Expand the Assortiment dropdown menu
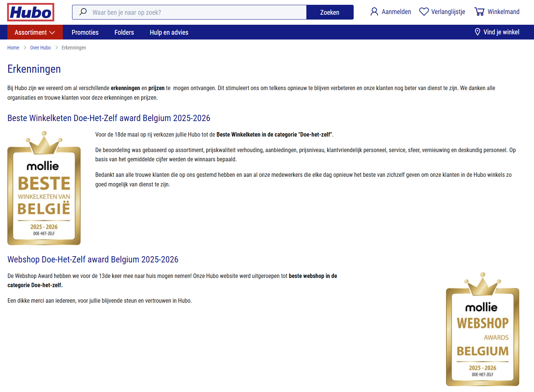 coord(31,32)
